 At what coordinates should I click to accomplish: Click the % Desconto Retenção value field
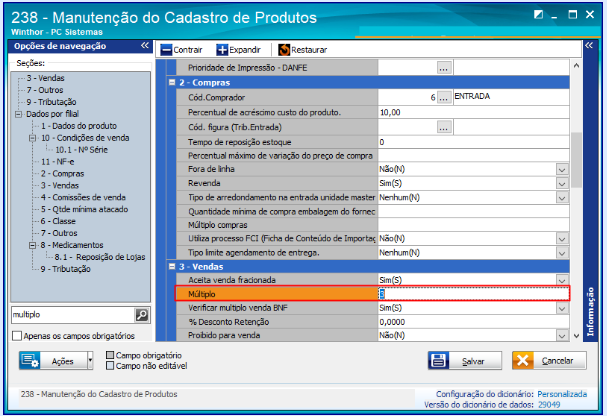click(473, 322)
